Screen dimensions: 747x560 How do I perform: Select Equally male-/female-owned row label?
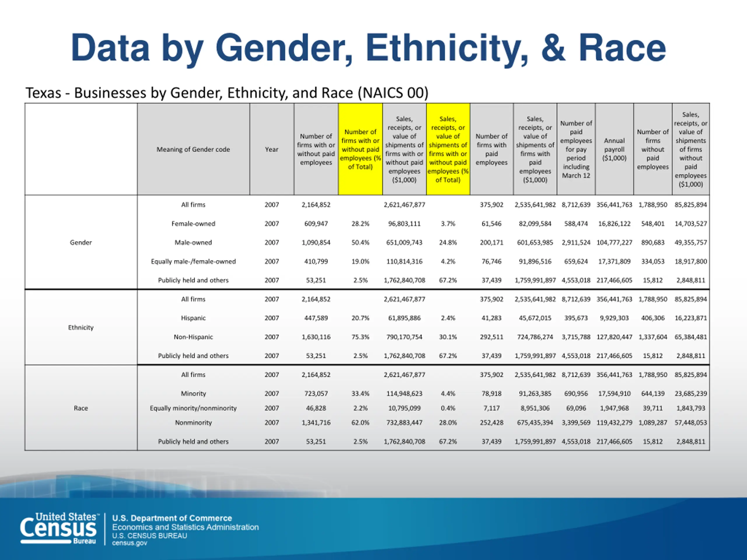193,261
